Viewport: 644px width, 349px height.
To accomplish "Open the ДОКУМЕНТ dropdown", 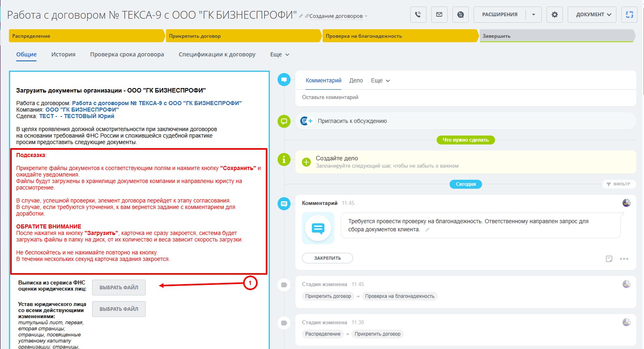I will click(x=592, y=15).
